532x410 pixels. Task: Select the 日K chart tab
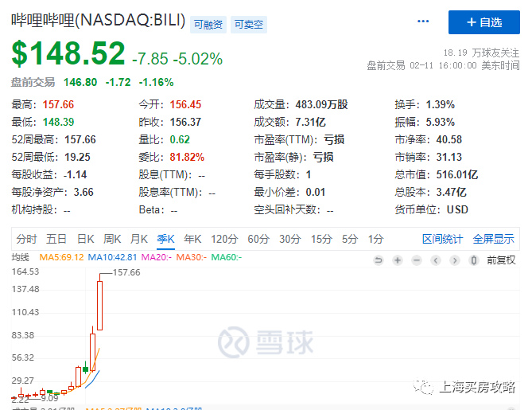[86, 239]
